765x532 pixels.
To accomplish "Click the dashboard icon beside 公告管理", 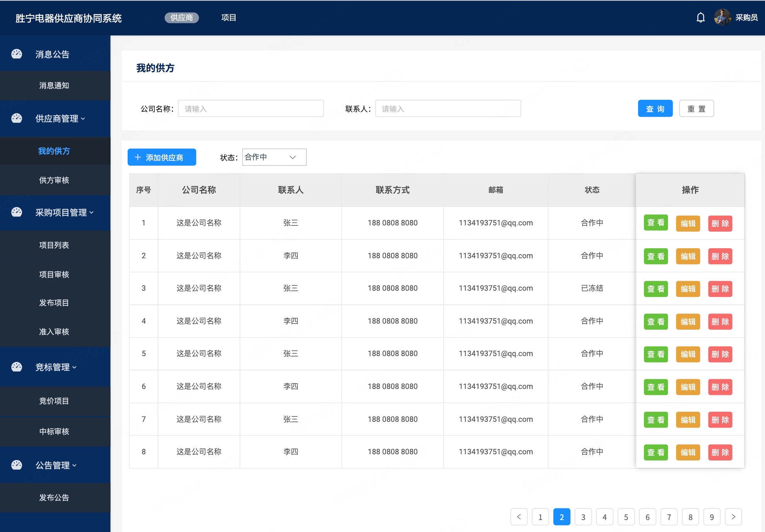I will [17, 465].
